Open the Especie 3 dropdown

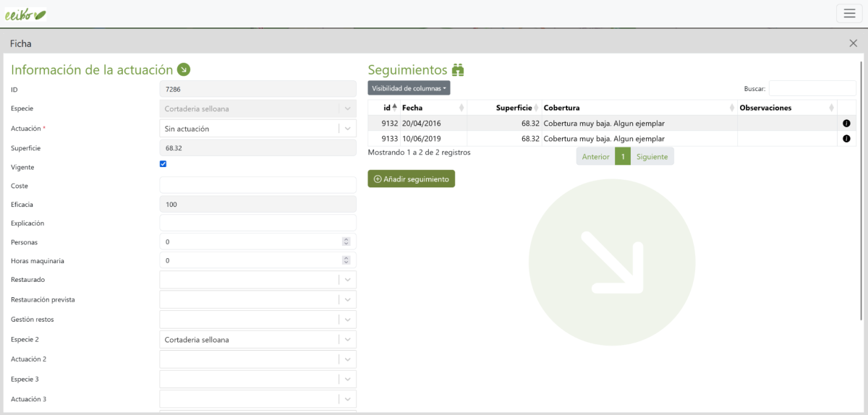(258, 379)
